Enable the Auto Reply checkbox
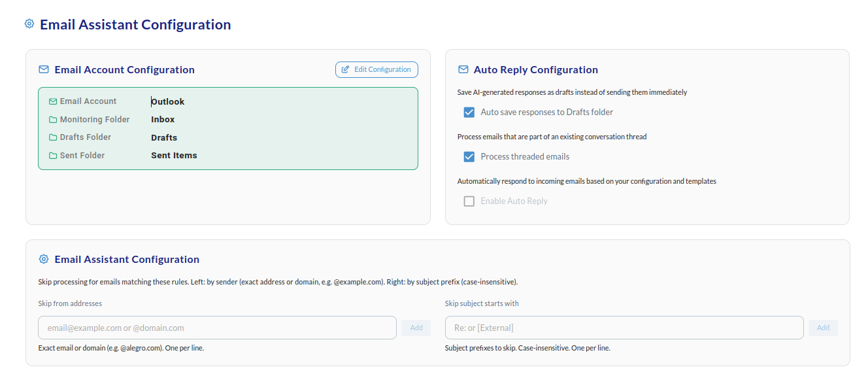868x378 pixels. [469, 201]
